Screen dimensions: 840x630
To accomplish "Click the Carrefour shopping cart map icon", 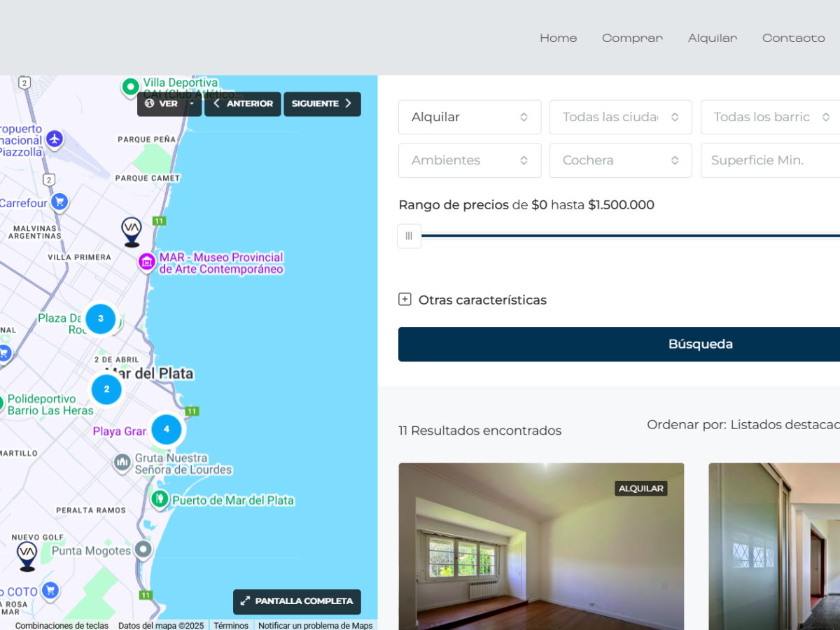I will coord(59,202).
